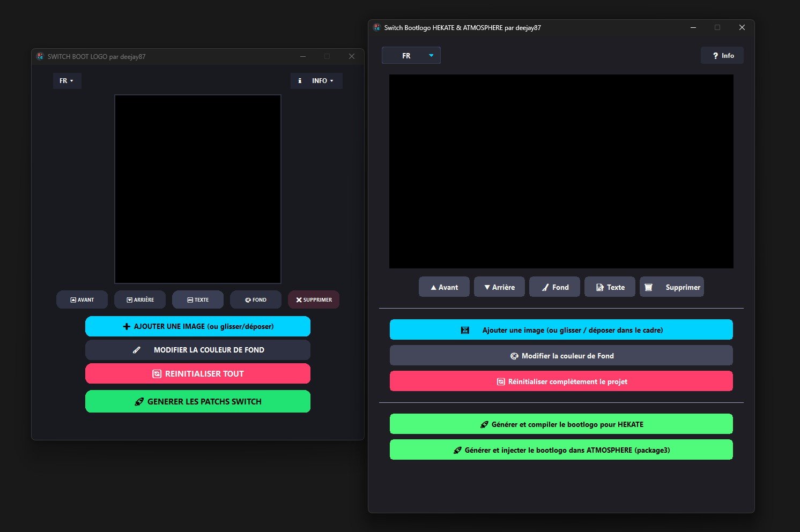This screenshot has width=800, height=532.
Task: Click the AVANT bring-forward button
Action: click(82, 300)
